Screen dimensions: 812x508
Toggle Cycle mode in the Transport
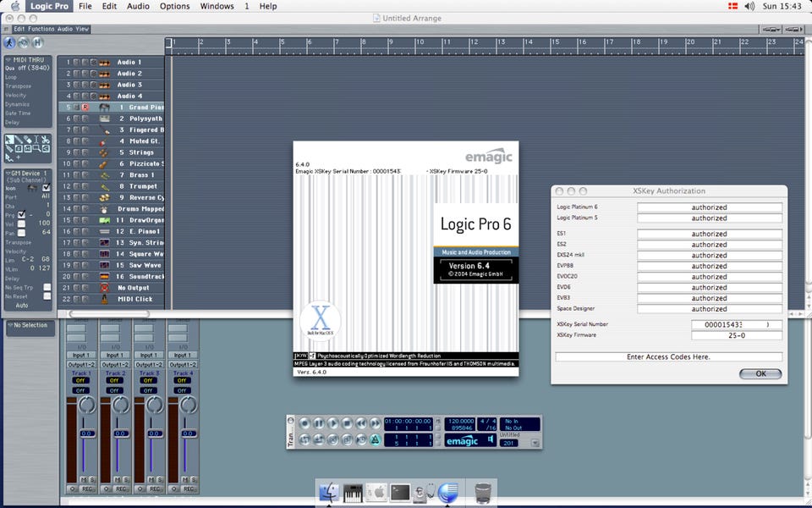tap(304, 439)
